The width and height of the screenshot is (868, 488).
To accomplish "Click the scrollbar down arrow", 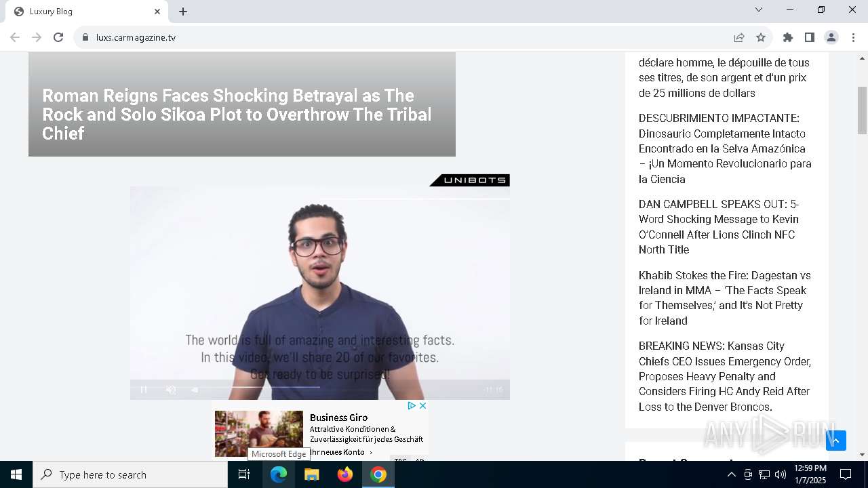I will [x=862, y=455].
